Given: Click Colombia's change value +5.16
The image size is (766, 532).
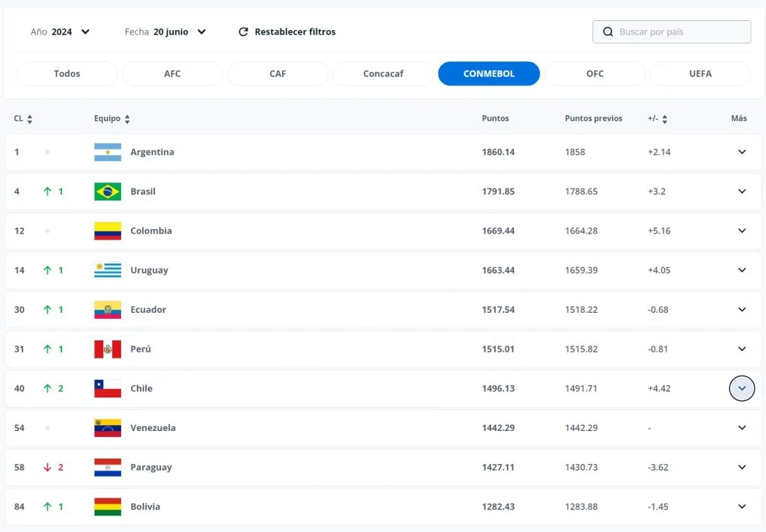Looking at the screenshot, I should [659, 230].
